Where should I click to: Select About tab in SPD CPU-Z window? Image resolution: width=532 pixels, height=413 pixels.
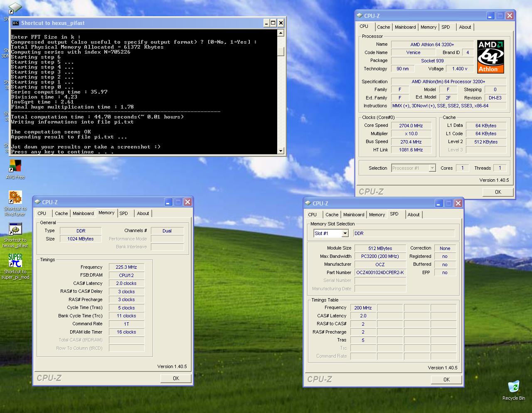tap(414, 215)
